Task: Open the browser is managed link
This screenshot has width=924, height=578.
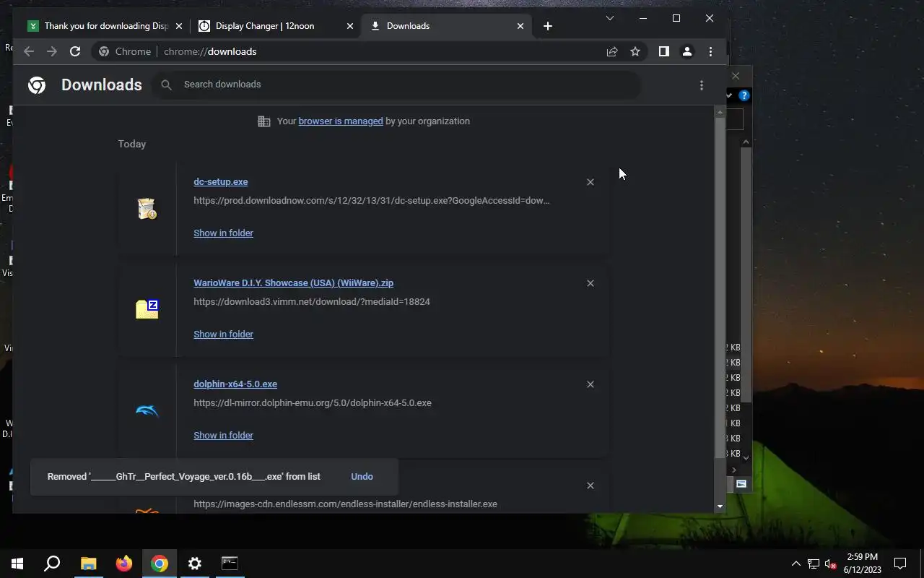Action: click(x=341, y=121)
